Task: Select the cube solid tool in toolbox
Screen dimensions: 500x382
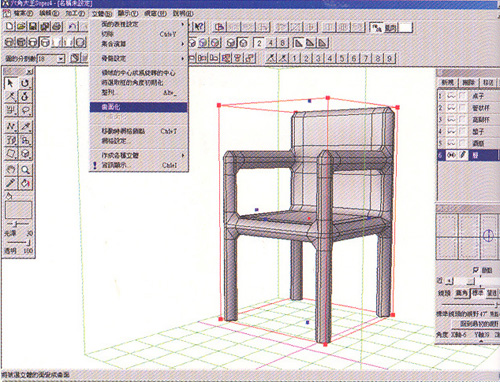Action: [x=25, y=154]
